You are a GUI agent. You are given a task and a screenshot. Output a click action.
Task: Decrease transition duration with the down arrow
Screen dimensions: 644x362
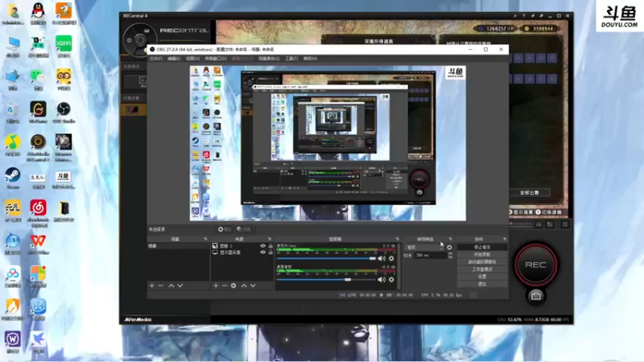click(x=450, y=257)
